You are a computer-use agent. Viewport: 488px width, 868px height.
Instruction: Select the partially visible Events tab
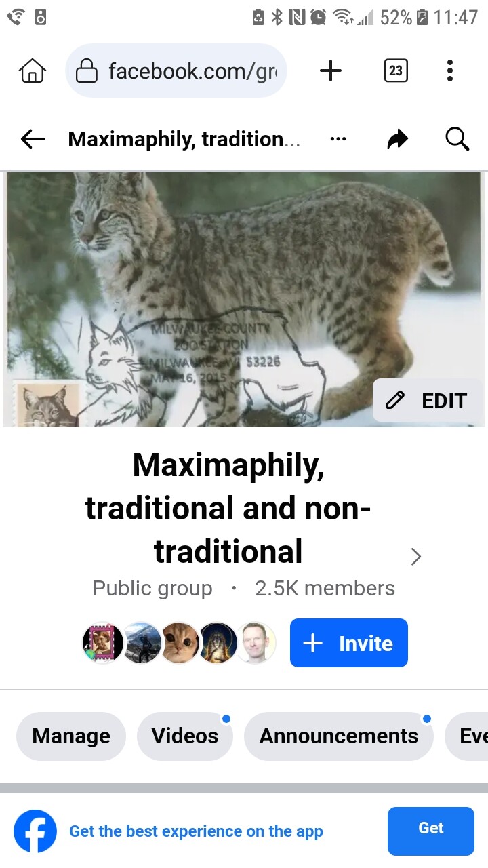pos(467,736)
